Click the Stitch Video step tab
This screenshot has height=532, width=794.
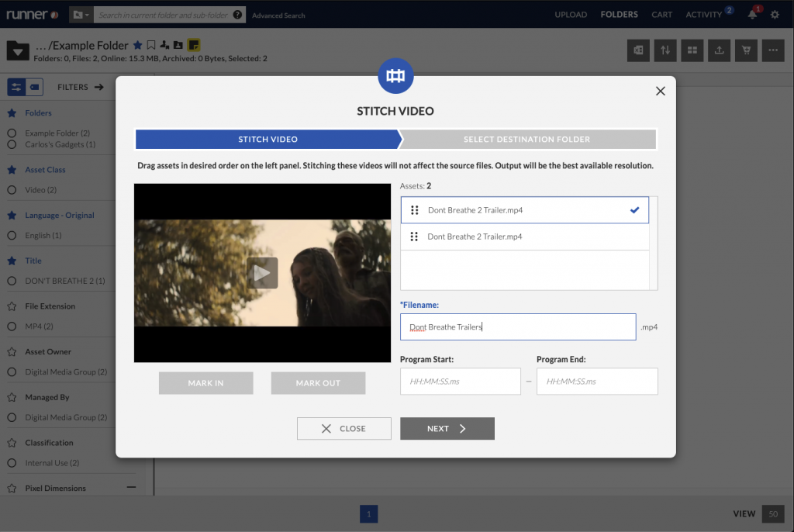[x=268, y=140]
